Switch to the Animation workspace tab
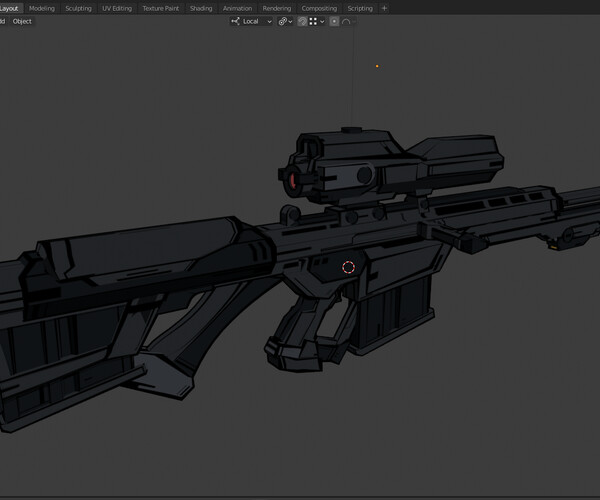 [x=237, y=8]
